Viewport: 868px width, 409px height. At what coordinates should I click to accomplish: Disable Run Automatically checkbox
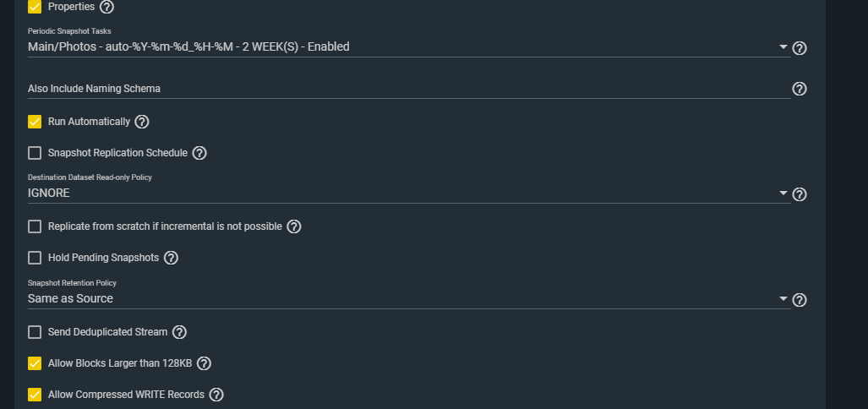(35, 122)
